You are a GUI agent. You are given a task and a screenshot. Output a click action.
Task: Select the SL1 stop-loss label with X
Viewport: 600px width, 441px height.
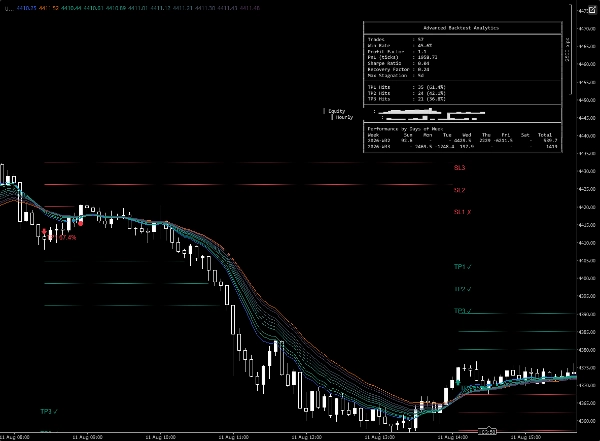[463, 212]
